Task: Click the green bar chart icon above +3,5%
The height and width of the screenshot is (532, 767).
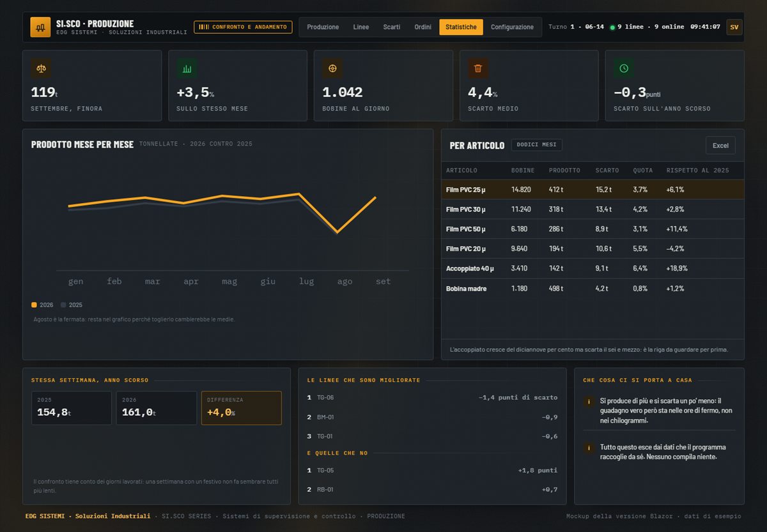Action: (187, 68)
